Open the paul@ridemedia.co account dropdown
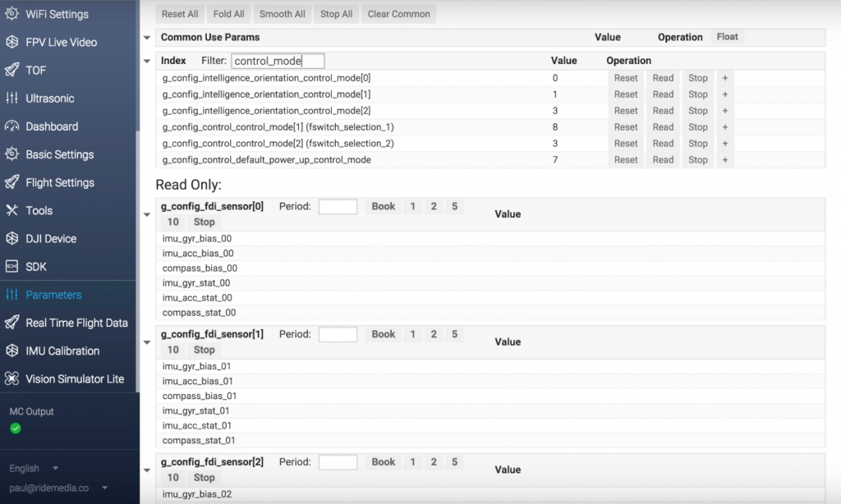 (x=58, y=488)
